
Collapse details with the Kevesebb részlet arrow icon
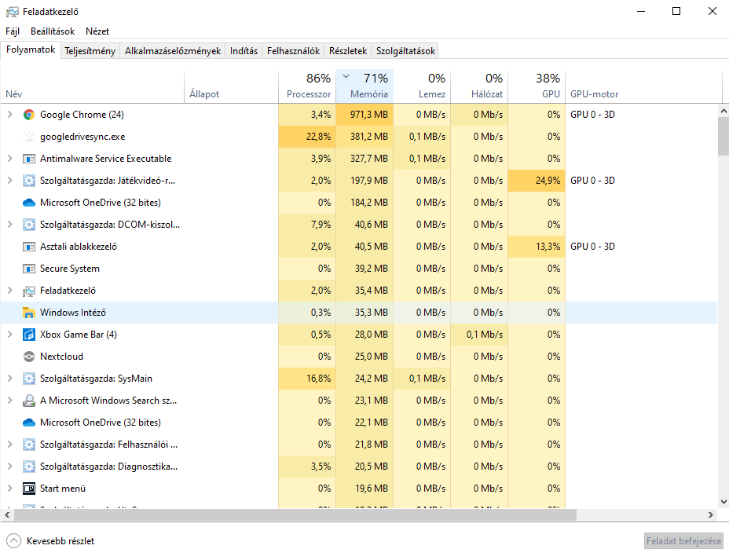pyautogui.click(x=14, y=541)
